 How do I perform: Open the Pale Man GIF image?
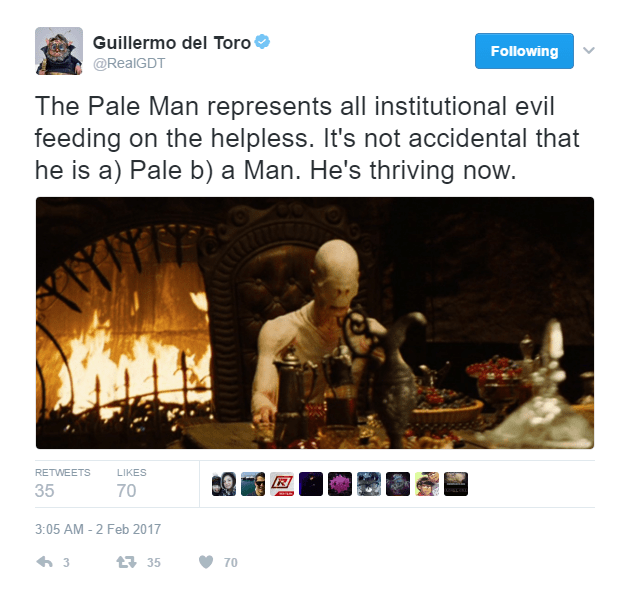315,323
